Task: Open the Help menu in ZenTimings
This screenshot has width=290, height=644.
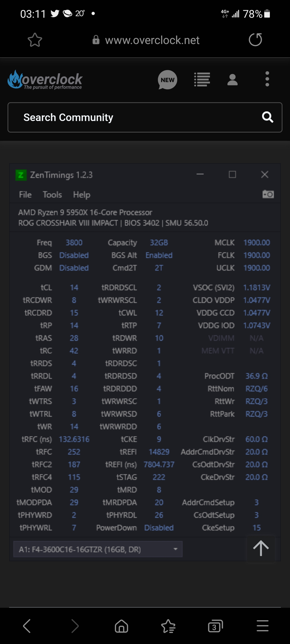Action: [x=82, y=195]
